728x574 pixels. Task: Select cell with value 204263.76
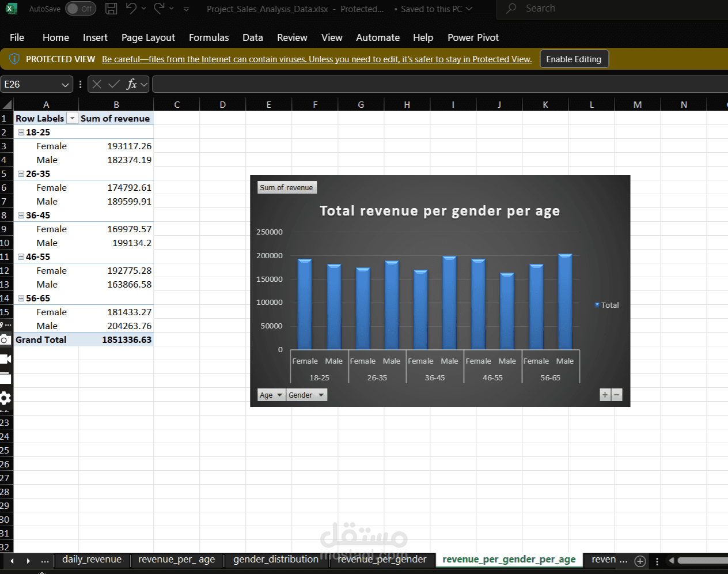[116, 326]
